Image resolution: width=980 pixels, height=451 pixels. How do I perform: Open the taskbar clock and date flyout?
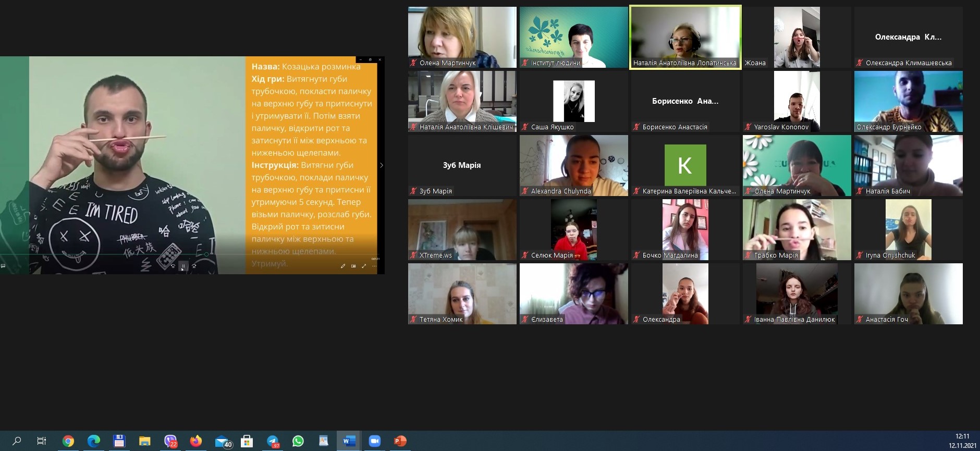962,441
